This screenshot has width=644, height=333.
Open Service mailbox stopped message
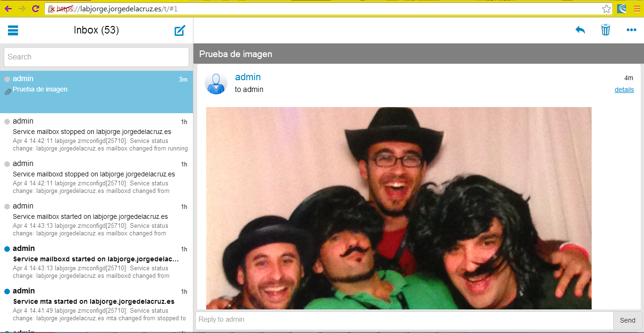(x=96, y=134)
